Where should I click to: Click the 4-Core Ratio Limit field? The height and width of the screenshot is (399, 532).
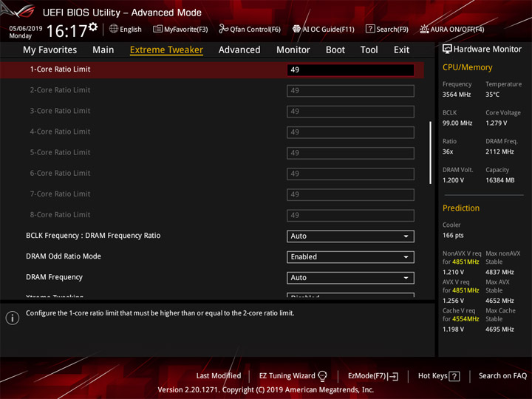350,132
